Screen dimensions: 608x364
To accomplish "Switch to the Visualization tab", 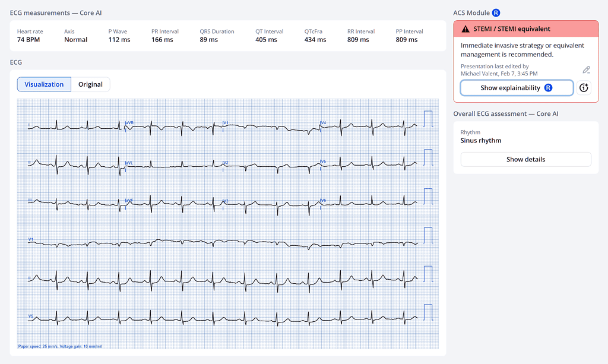I will point(43,84).
